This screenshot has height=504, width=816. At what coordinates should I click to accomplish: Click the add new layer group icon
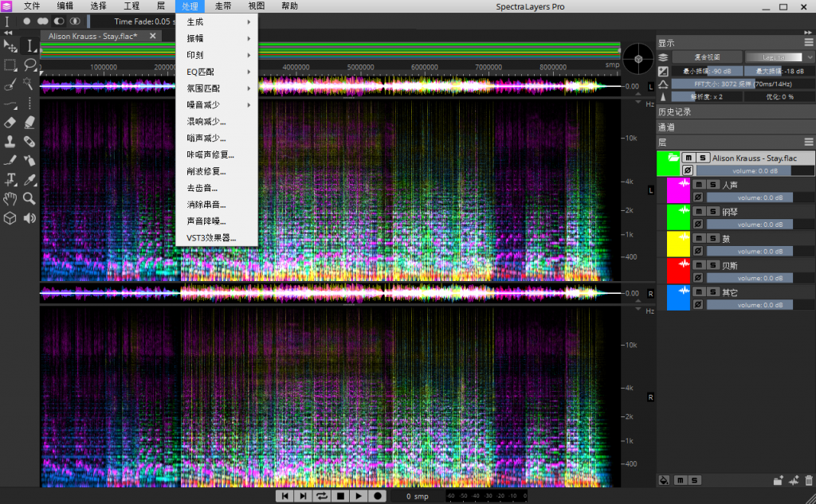[778, 481]
